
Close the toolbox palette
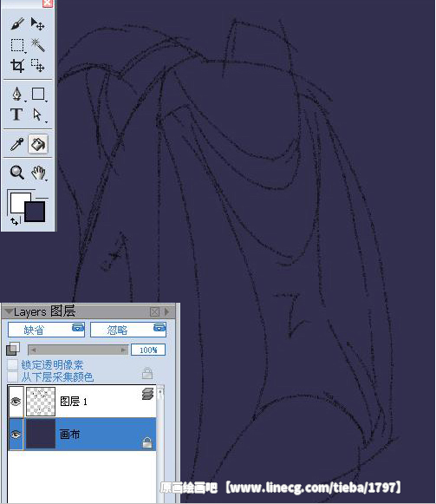click(47, 3)
